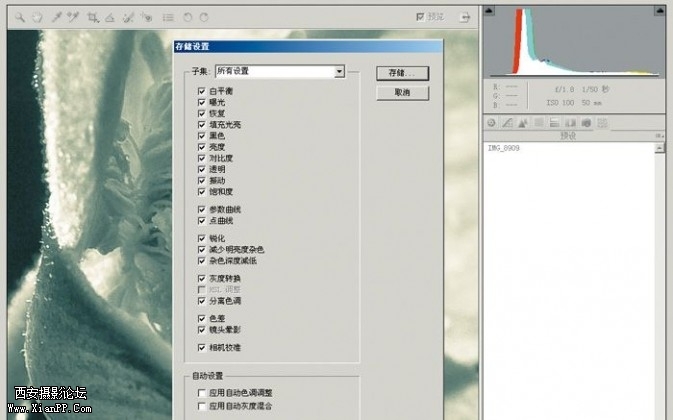Toggle the 曝光 checkbox
Image resolution: width=673 pixels, height=420 pixels.
tap(202, 102)
